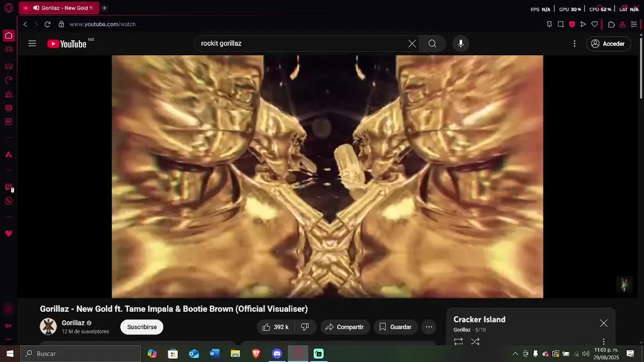Click the video player to pause
The width and height of the screenshot is (644, 362).
coord(327,176)
